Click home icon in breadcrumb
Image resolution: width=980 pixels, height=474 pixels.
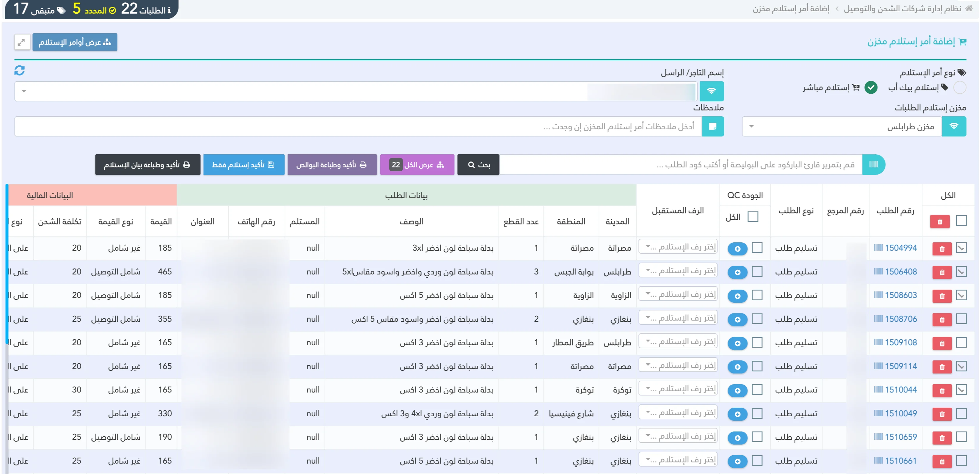point(969,8)
